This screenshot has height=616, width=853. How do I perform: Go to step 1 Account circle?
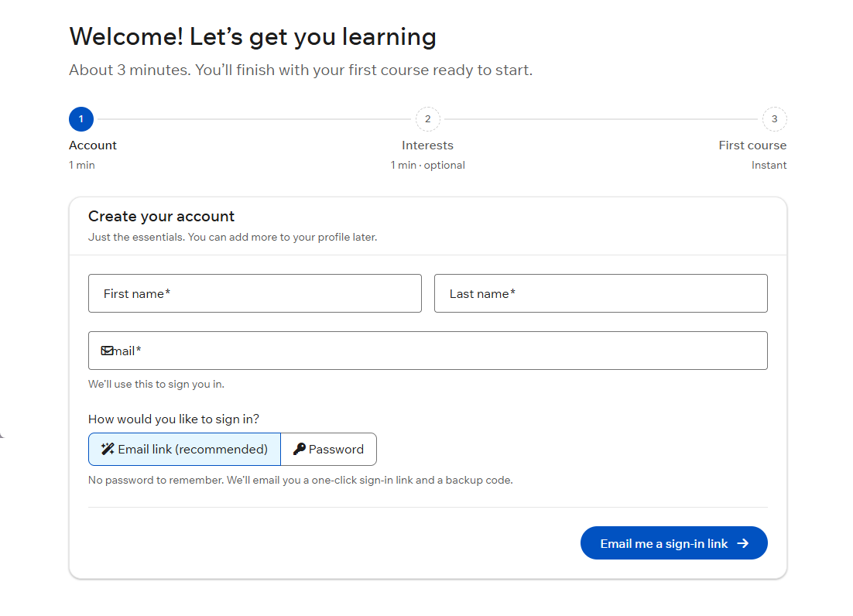pyautogui.click(x=81, y=119)
